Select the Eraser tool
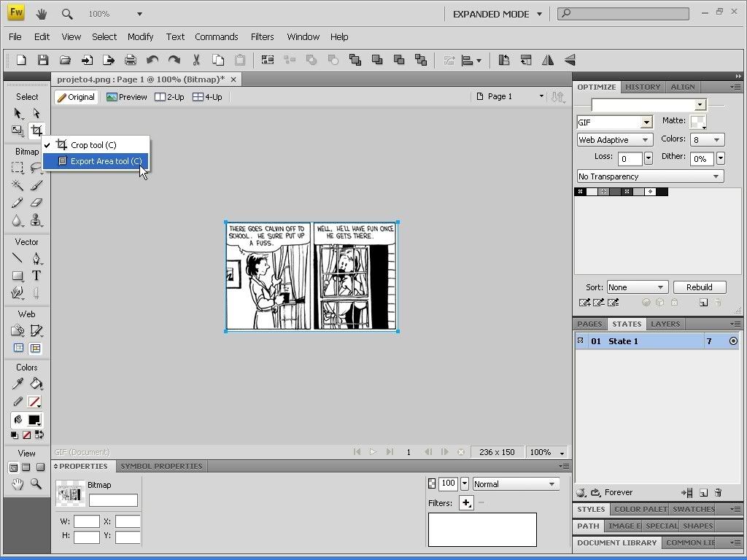This screenshot has height=560, width=747. tap(36, 203)
